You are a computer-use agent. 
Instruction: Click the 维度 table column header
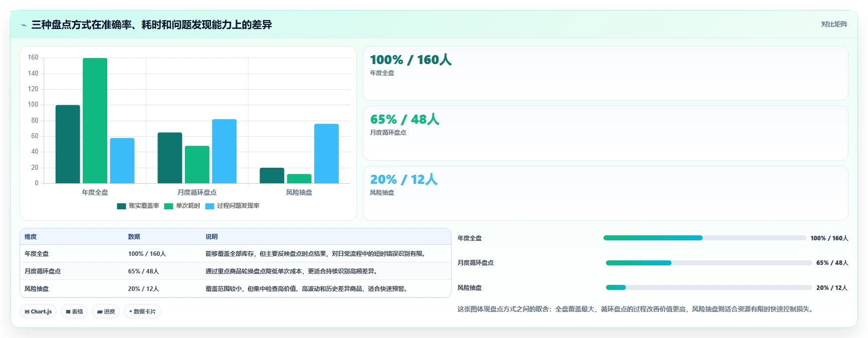(31, 237)
